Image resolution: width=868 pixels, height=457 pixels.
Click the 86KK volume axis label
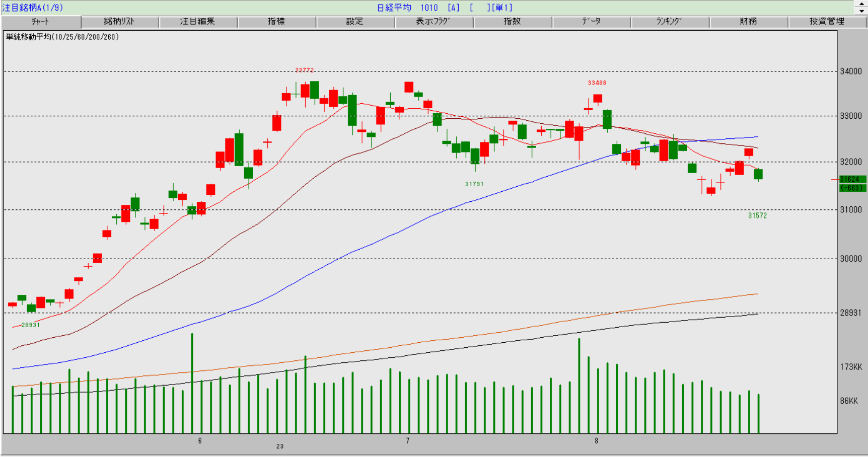[x=849, y=401]
